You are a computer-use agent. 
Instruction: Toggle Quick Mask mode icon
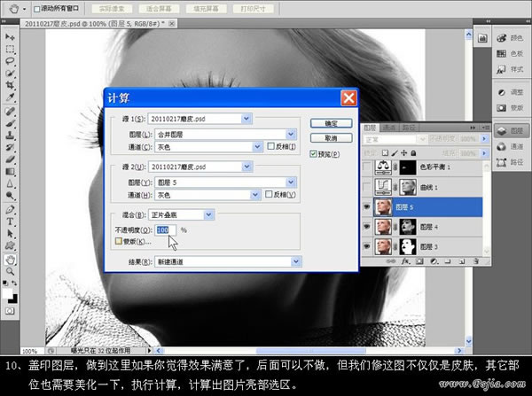point(10,311)
